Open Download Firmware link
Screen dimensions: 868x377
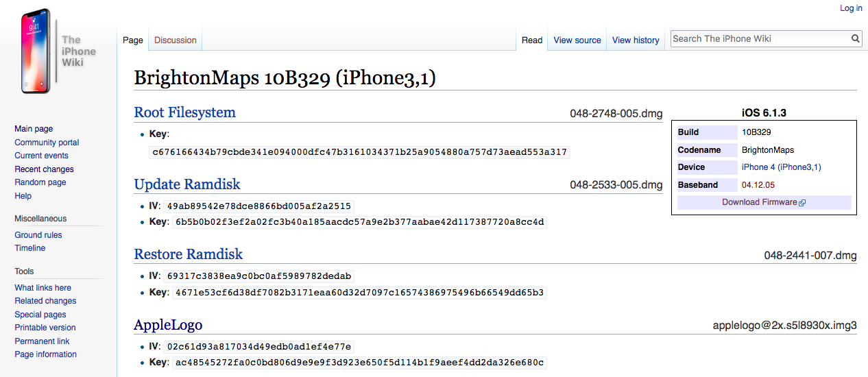pyautogui.click(x=760, y=202)
